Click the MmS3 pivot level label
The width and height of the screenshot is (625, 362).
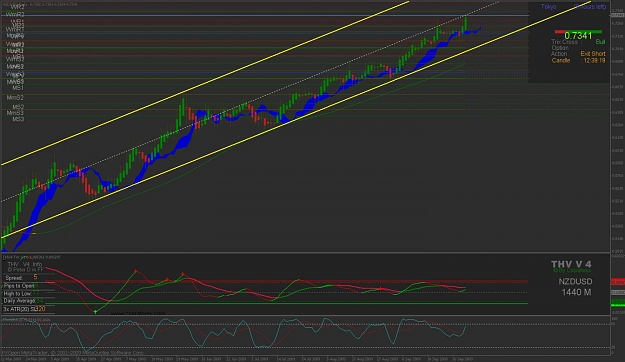click(15, 113)
